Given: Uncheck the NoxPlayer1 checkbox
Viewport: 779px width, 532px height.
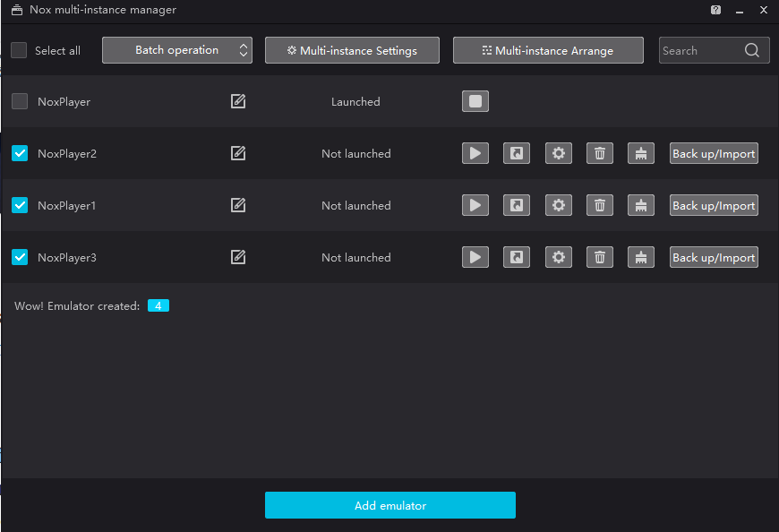Looking at the screenshot, I should click(20, 205).
